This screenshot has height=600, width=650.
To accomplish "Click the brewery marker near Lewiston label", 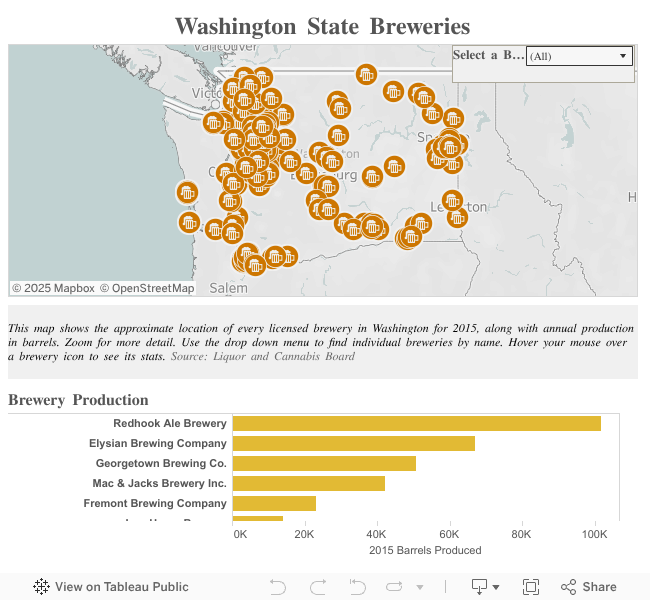I will (x=452, y=201).
